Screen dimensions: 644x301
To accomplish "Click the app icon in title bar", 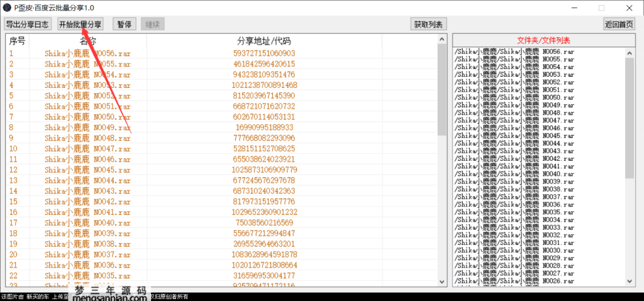I will click(x=7, y=8).
